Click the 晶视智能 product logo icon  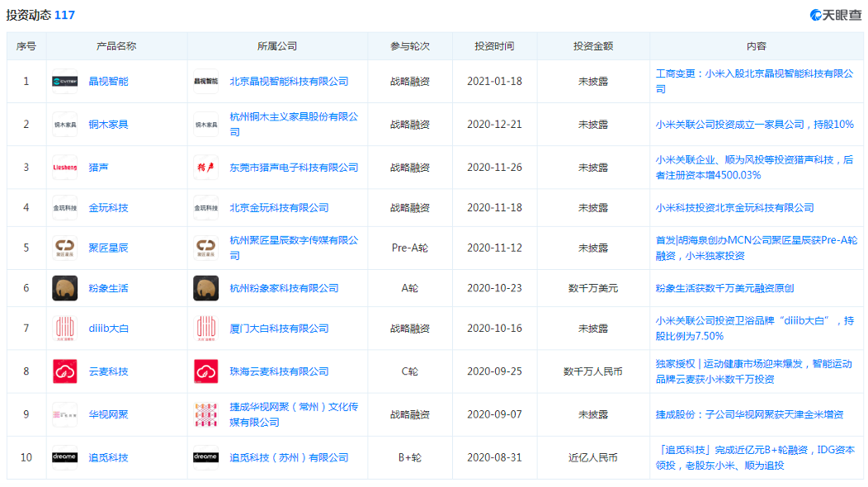point(65,82)
